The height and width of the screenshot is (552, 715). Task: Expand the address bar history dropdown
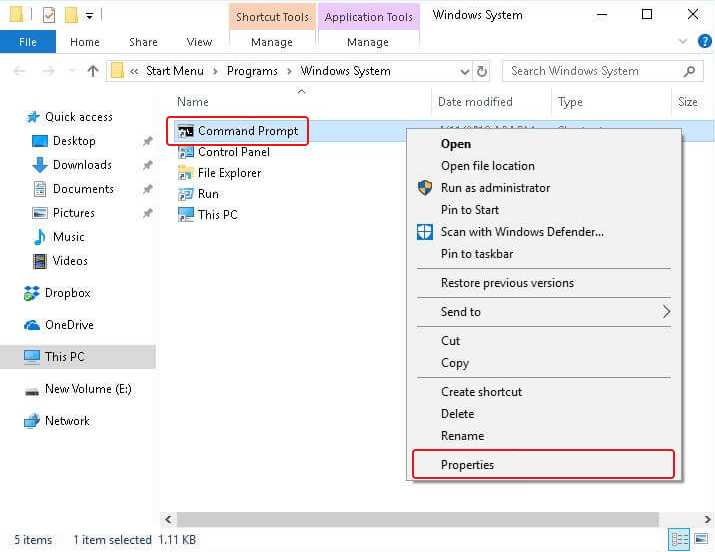pyautogui.click(x=465, y=72)
